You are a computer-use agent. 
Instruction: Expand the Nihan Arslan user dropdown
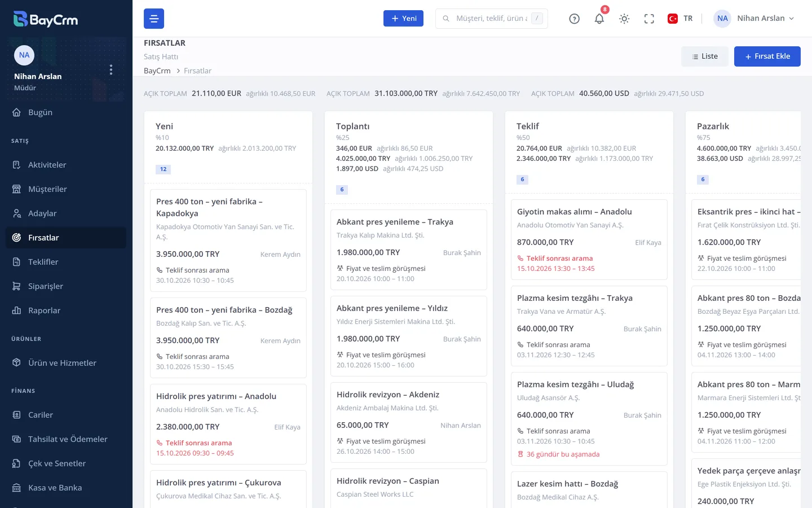coord(754,19)
